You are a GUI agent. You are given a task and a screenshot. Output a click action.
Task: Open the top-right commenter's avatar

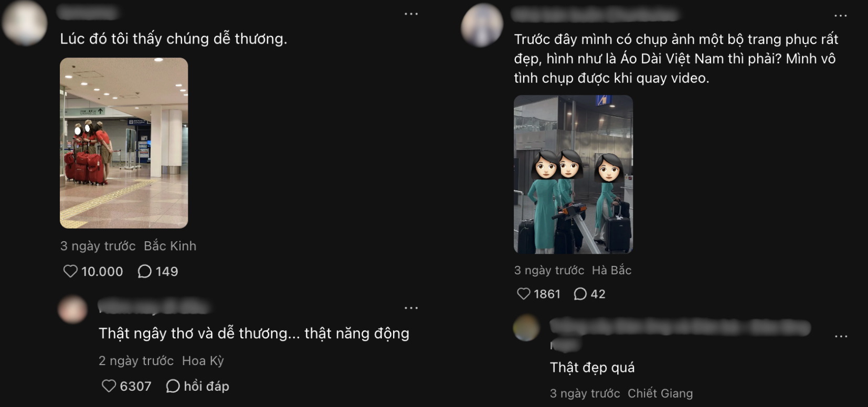pyautogui.click(x=482, y=25)
